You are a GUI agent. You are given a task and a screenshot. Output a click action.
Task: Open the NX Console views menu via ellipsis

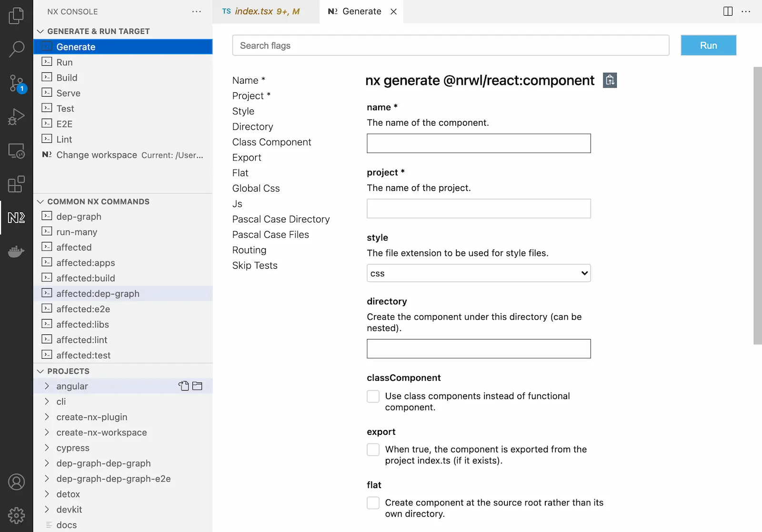point(196,11)
